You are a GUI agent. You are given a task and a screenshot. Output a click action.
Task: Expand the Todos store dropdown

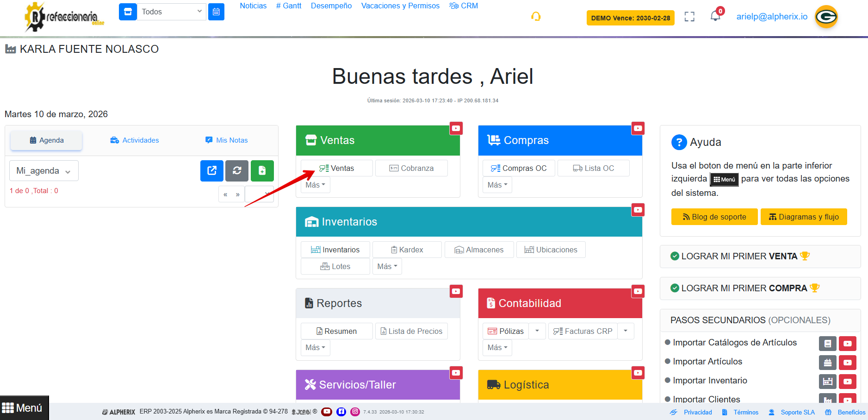coord(171,12)
